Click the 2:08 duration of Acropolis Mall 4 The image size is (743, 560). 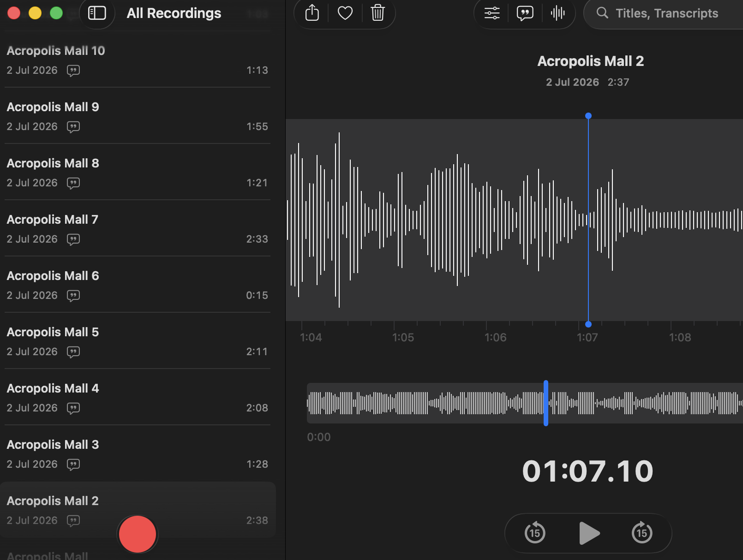pos(257,408)
